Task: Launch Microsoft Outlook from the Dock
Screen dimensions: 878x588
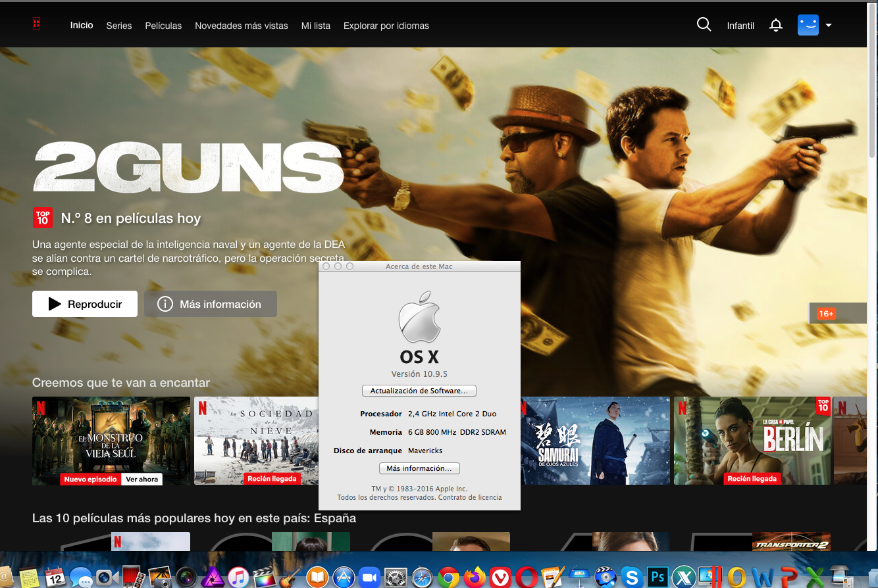Action: click(736, 577)
